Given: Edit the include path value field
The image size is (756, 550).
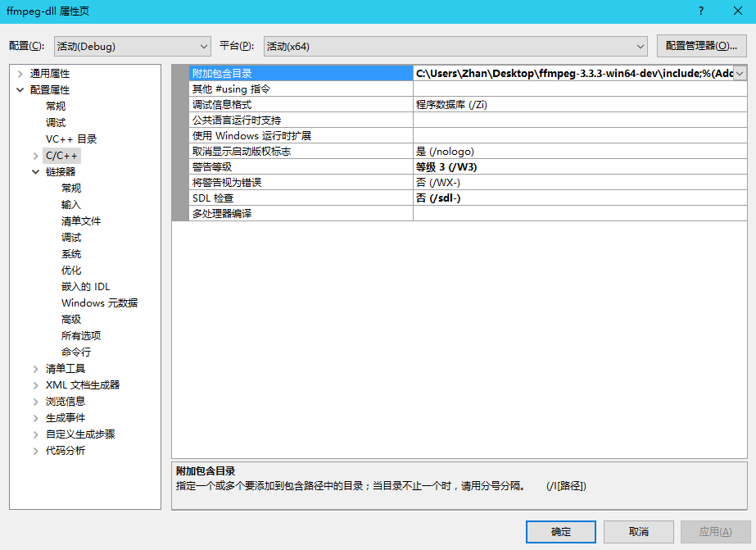Looking at the screenshot, I should click(573, 73).
